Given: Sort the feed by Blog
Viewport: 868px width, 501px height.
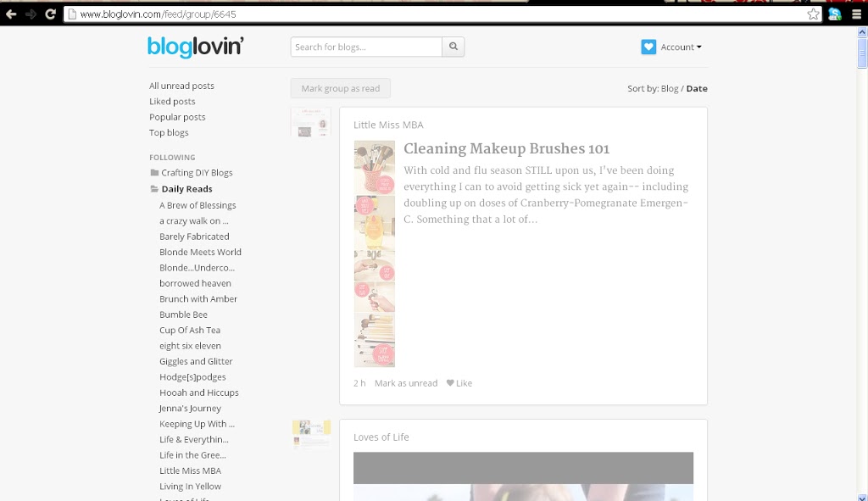Looking at the screenshot, I should [669, 88].
